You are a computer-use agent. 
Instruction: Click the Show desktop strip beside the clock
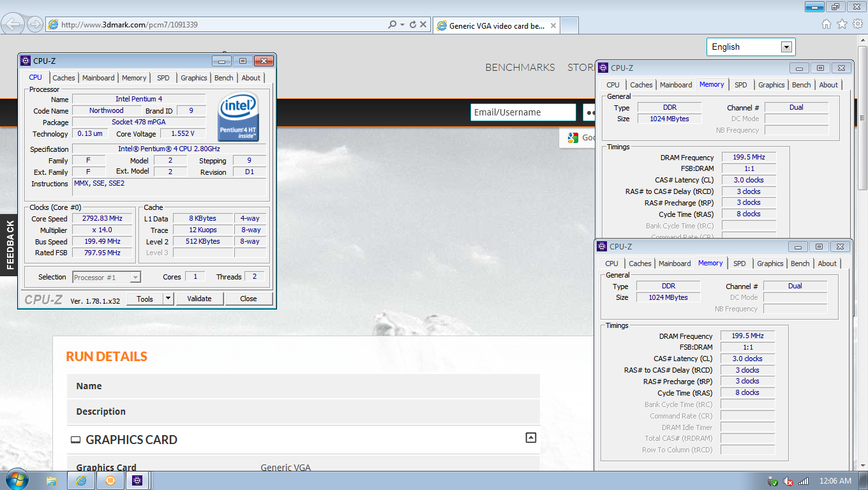pyautogui.click(x=864, y=480)
